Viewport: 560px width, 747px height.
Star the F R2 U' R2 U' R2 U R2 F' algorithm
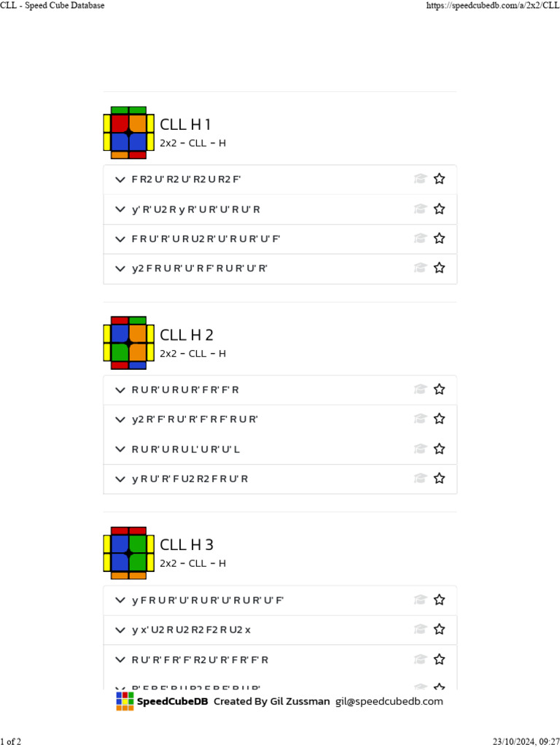(x=439, y=179)
